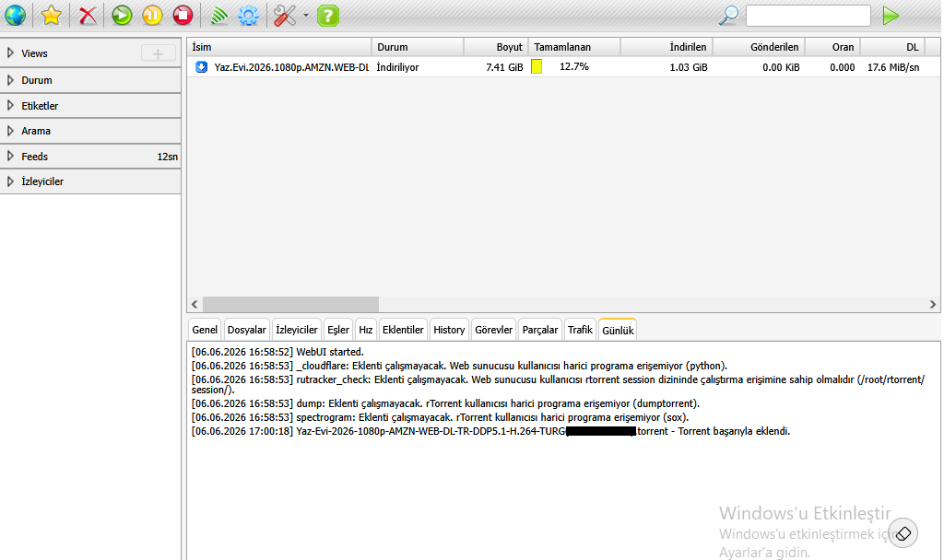The width and height of the screenshot is (944, 560).
Task: Click the blue download status icon of torrent
Action: 201,67
